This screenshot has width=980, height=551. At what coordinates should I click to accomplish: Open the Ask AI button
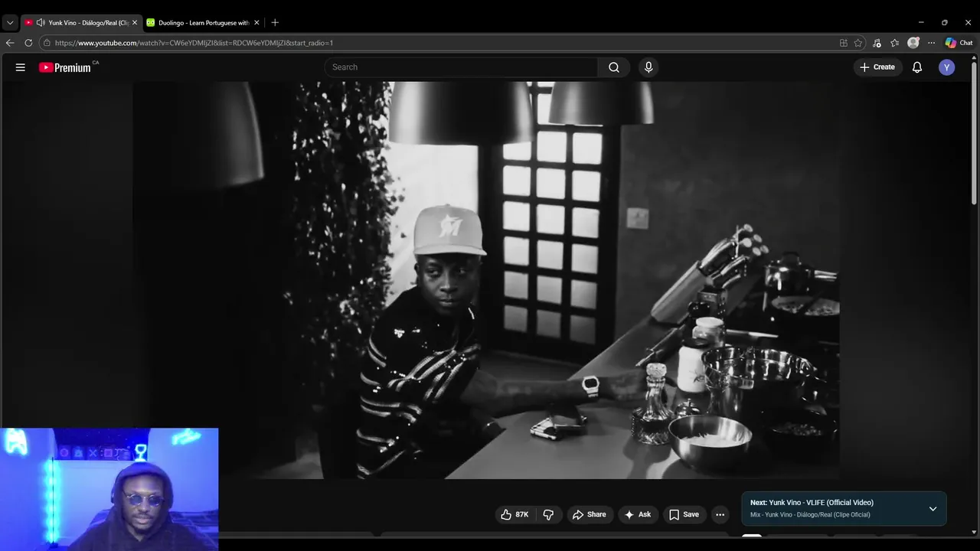pos(637,515)
